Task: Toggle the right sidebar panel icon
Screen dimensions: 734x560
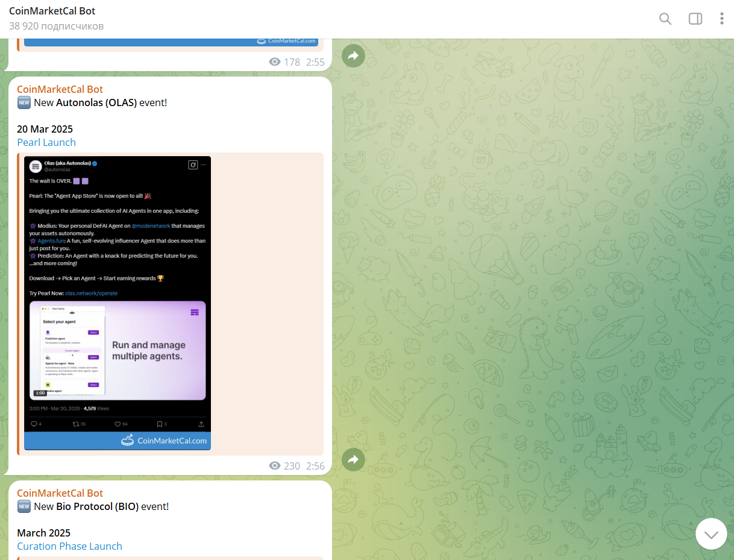Action: [695, 19]
